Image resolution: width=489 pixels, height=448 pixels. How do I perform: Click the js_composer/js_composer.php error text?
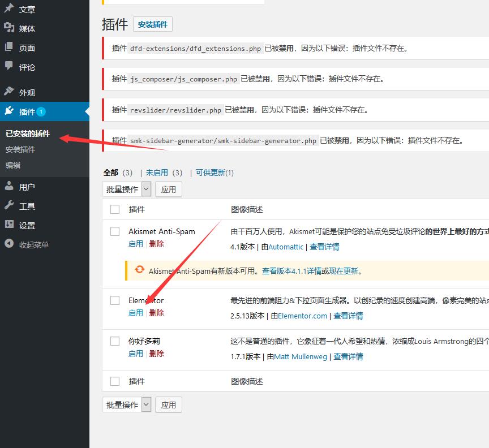[184, 79]
